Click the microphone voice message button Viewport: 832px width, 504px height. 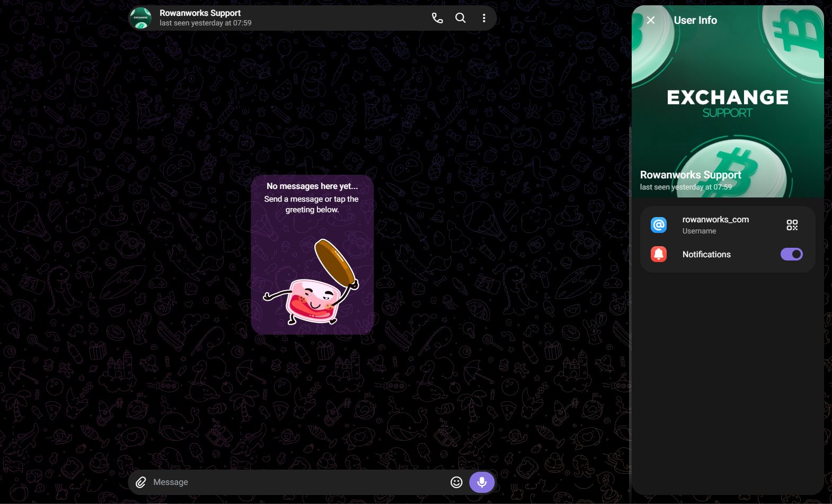coord(482,482)
